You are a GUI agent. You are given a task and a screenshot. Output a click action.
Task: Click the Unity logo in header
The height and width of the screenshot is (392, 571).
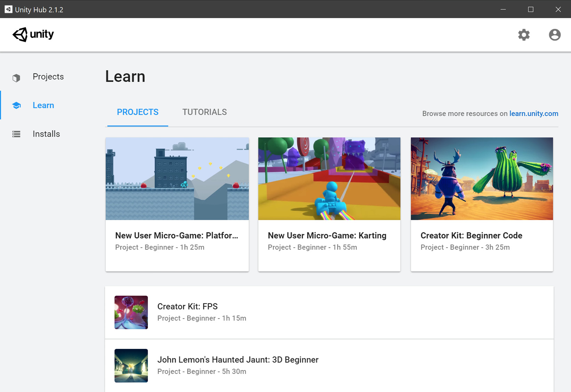tap(33, 34)
